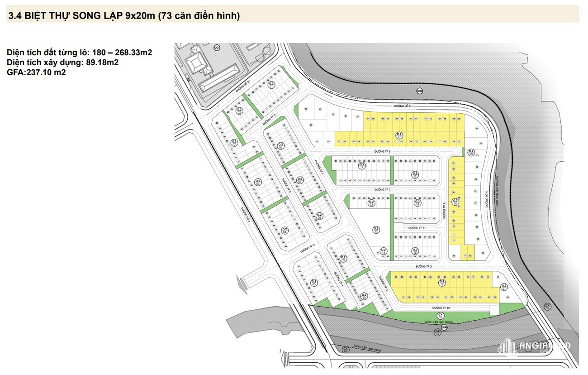Click block marker O.2 11
The image size is (588, 375).
[362, 166]
